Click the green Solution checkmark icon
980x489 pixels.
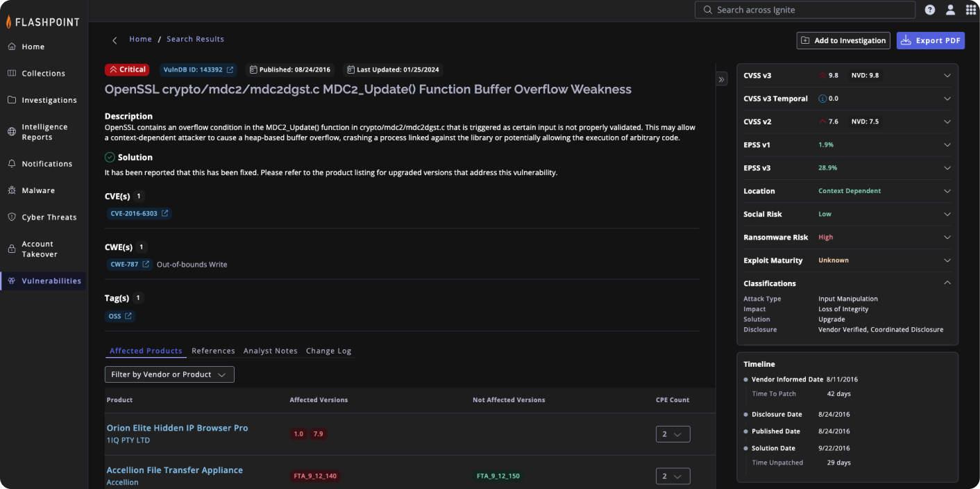(110, 157)
